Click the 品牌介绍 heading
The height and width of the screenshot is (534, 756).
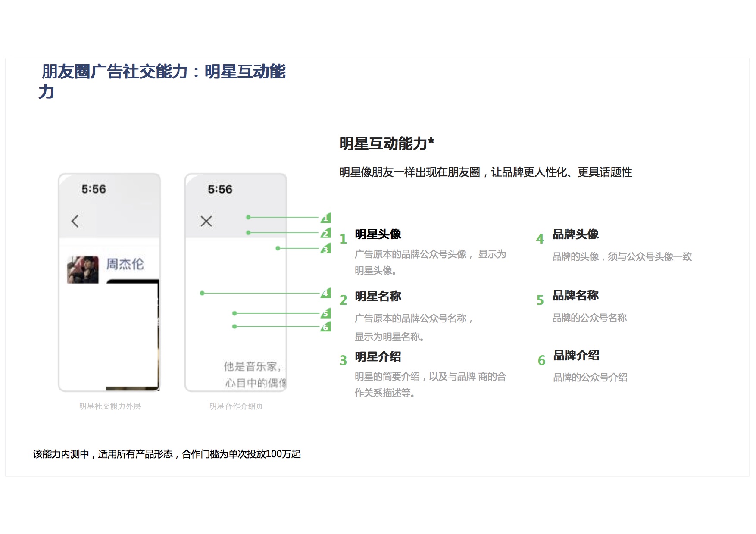576,356
